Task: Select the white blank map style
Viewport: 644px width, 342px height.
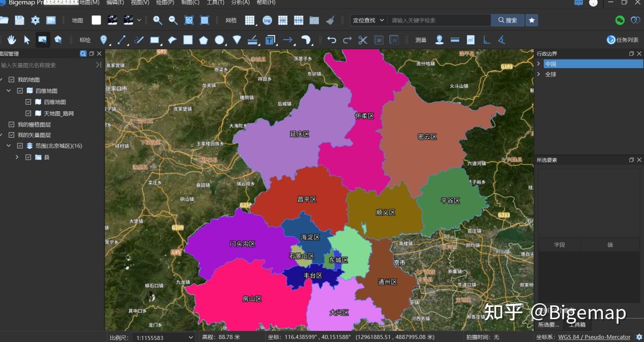Action: (x=96, y=20)
